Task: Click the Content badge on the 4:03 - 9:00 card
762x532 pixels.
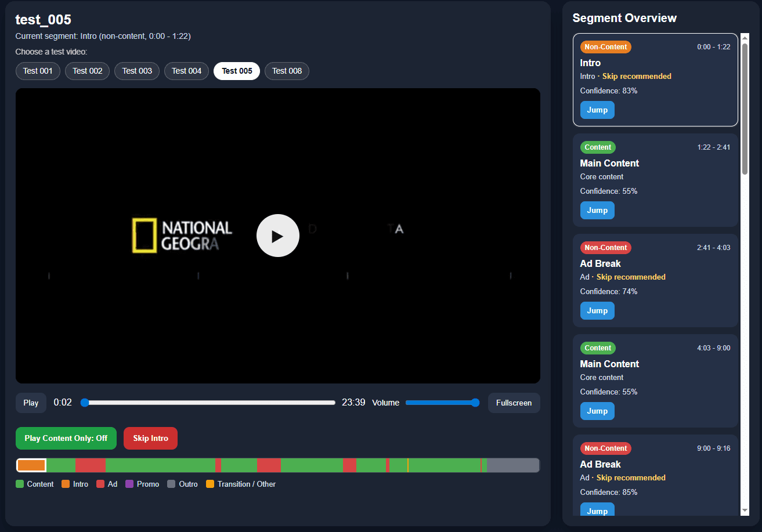Action: coord(598,348)
